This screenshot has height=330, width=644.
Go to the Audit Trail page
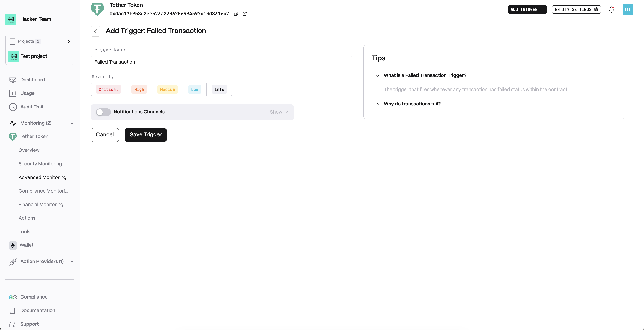point(31,107)
